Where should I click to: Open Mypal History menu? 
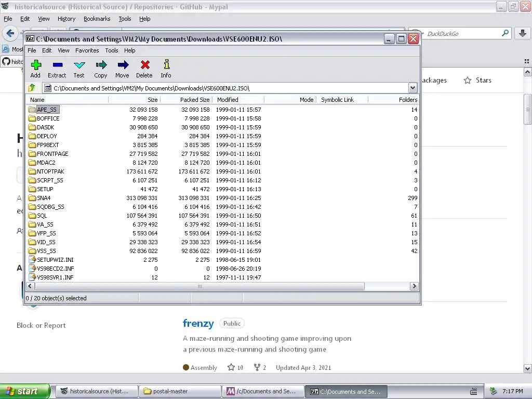click(66, 19)
